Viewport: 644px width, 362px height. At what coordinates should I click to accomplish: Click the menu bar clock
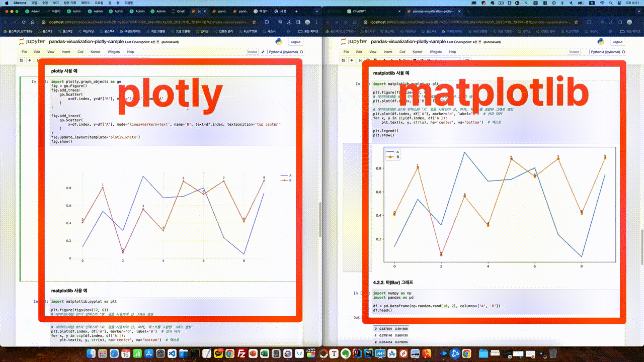pyautogui.click(x=631, y=3)
